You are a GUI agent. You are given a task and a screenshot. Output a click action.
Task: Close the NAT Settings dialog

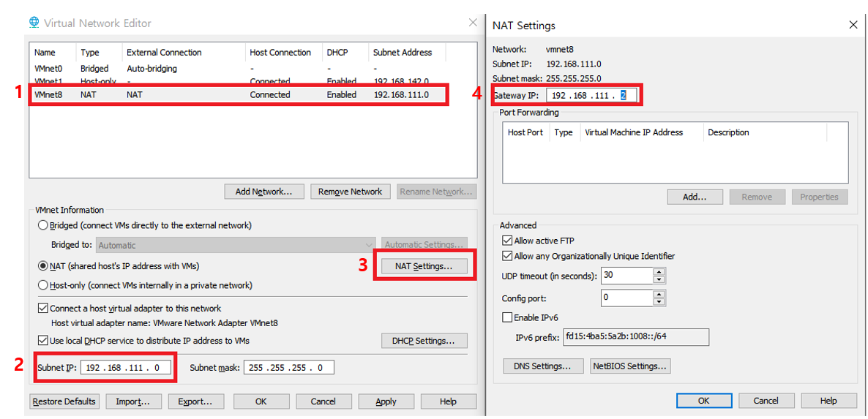tap(853, 25)
